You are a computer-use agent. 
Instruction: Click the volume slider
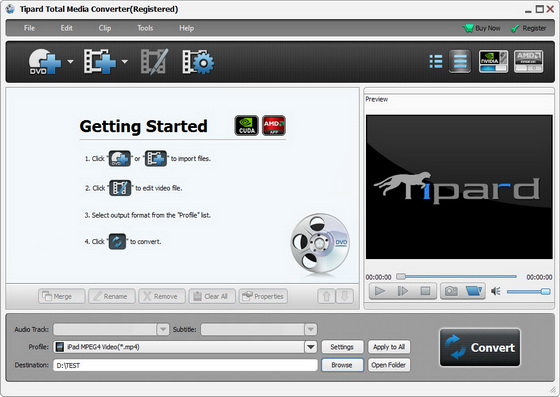(x=528, y=292)
